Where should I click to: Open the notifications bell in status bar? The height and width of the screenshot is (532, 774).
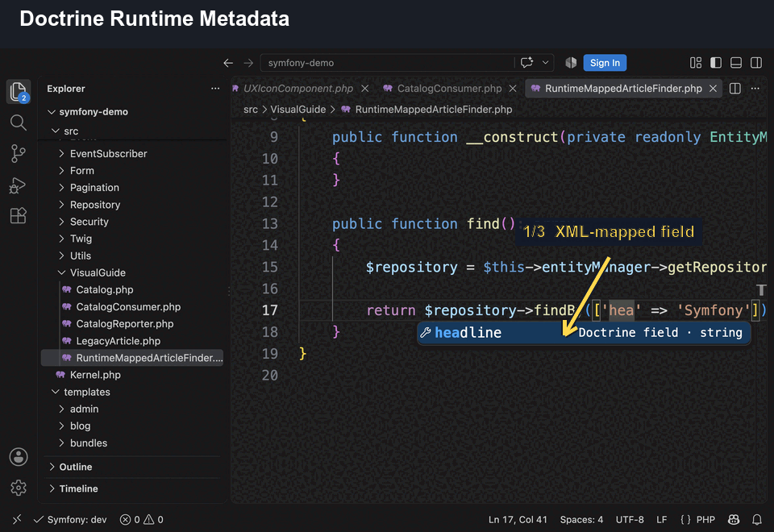click(757, 519)
